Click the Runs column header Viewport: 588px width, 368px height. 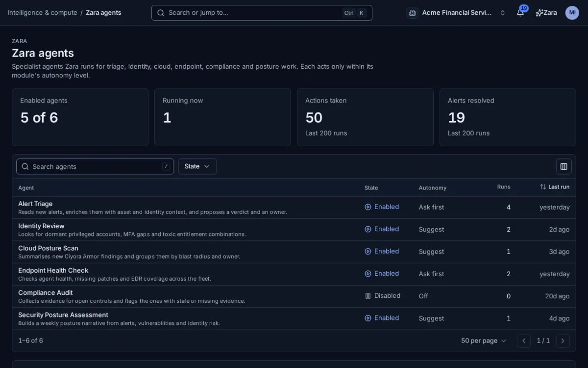tap(504, 187)
